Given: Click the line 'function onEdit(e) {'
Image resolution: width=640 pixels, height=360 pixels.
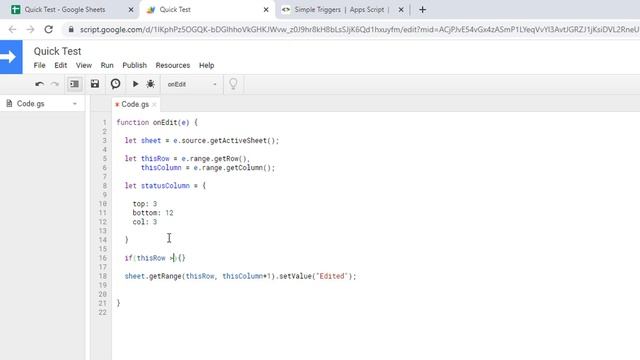Looking at the screenshot, I should [x=157, y=122].
